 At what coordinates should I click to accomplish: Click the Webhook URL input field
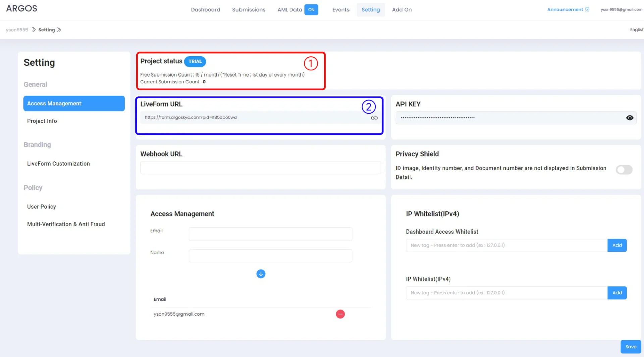[260, 168]
